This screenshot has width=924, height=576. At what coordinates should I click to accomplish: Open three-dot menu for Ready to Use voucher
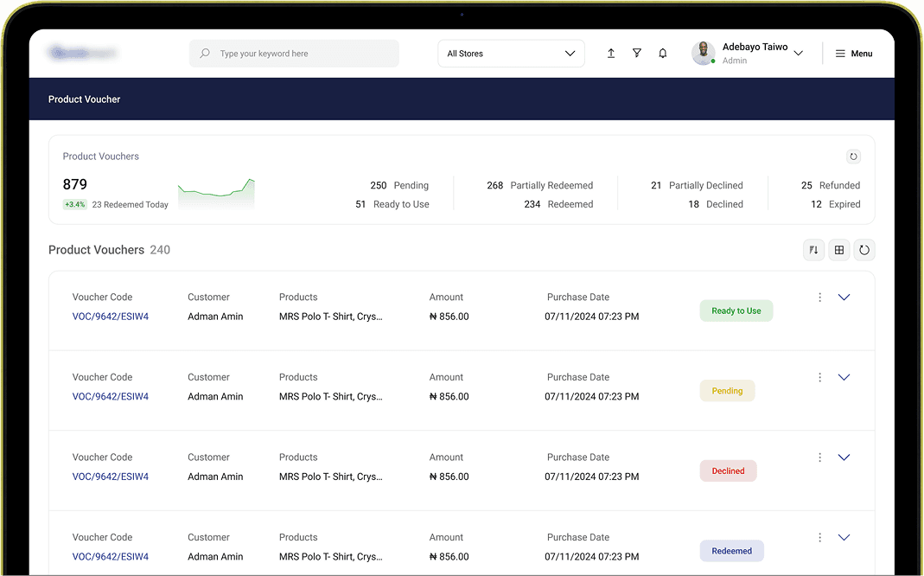coord(819,298)
